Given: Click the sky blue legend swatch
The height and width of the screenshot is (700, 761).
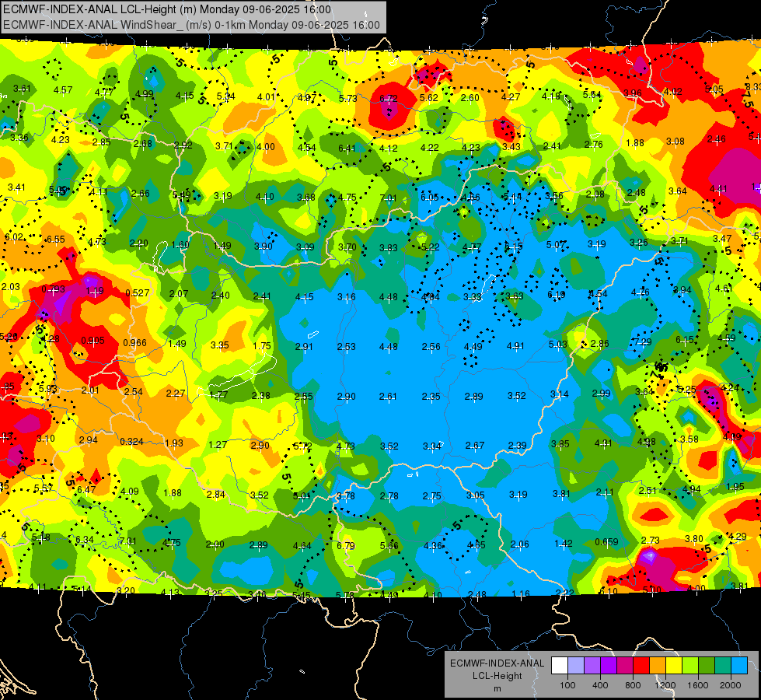Looking at the screenshot, I should pos(739,665).
